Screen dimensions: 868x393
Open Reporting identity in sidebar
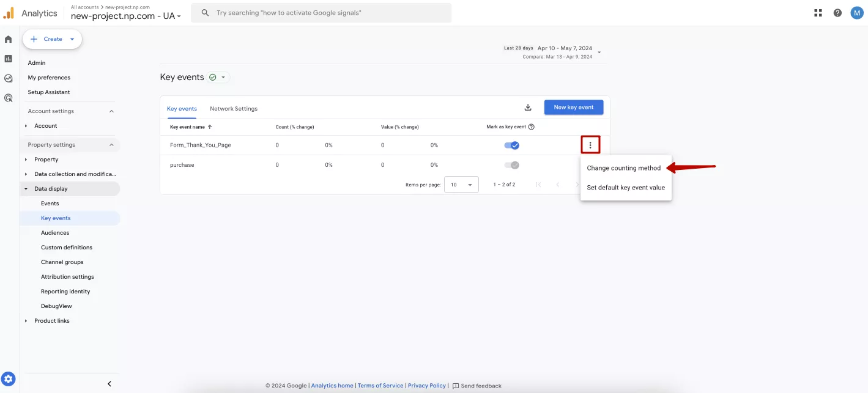pos(65,292)
